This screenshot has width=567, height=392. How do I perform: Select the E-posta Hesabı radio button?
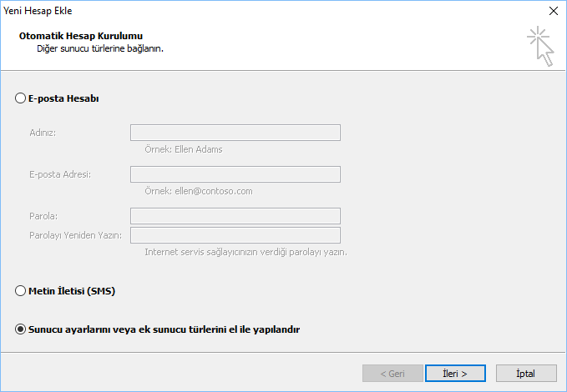tap(21, 98)
